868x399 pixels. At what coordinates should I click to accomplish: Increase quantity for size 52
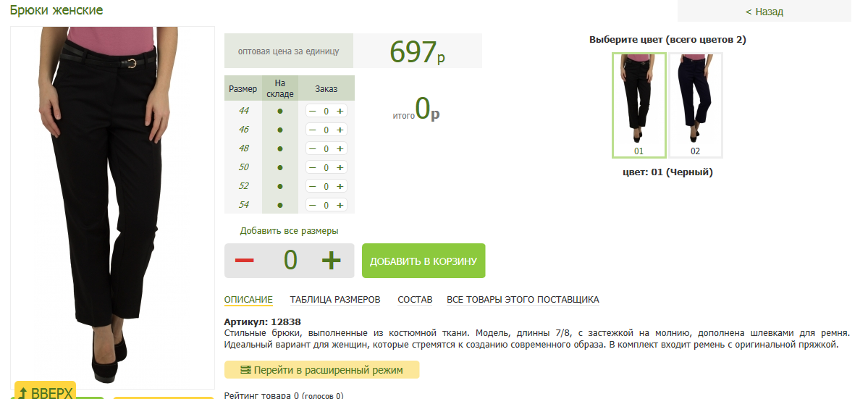click(340, 186)
